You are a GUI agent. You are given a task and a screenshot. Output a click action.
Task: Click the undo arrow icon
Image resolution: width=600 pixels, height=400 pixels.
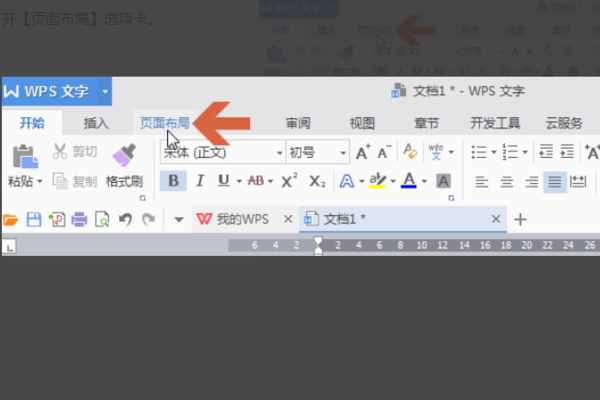125,219
